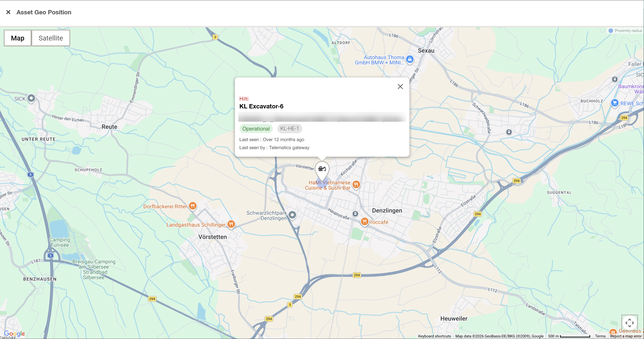Click the SICK location pin
Screen dimensions: 644x339
(31, 98)
